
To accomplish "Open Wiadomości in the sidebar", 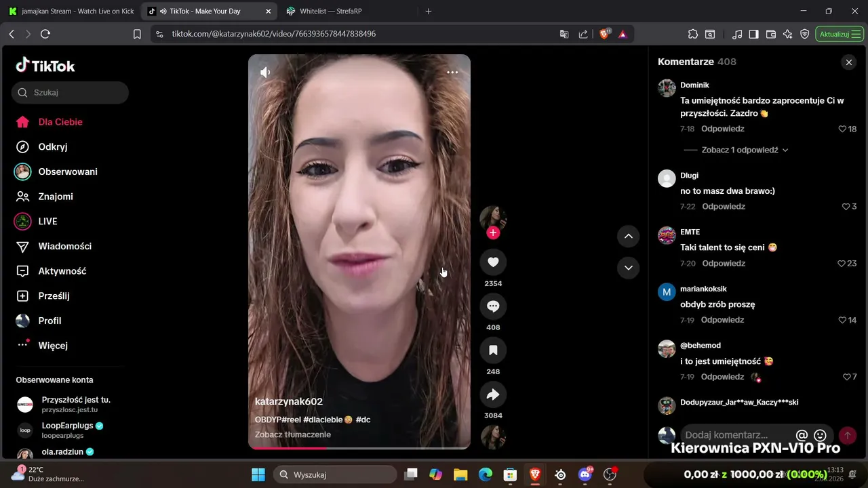I will click(54, 246).
